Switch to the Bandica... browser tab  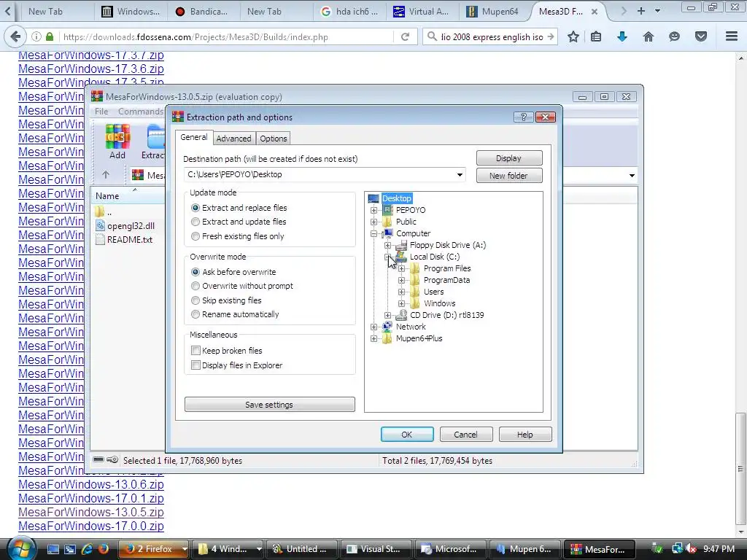pos(202,11)
